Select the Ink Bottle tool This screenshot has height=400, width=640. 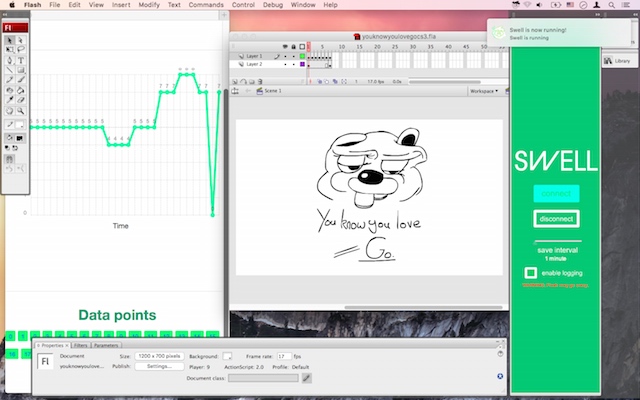click(10, 90)
